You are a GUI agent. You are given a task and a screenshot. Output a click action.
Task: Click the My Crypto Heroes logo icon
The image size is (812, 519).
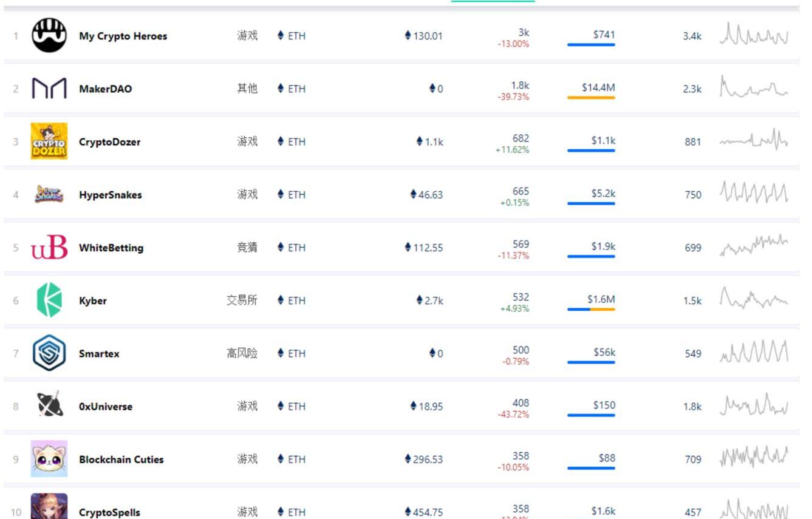click(x=49, y=35)
